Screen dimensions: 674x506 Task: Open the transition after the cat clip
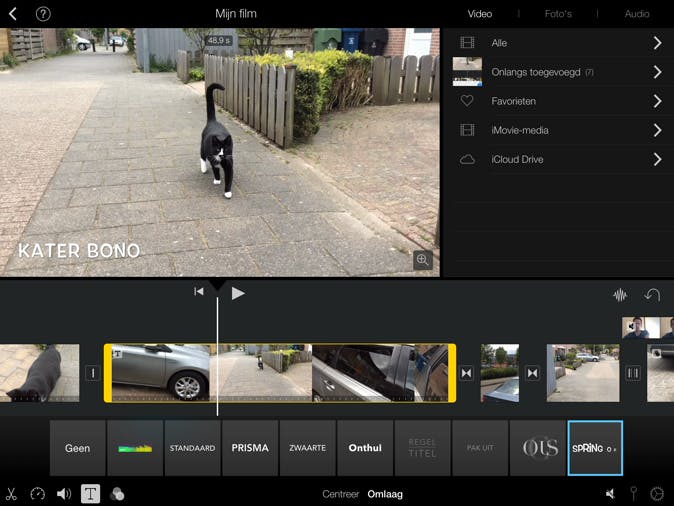click(x=92, y=373)
